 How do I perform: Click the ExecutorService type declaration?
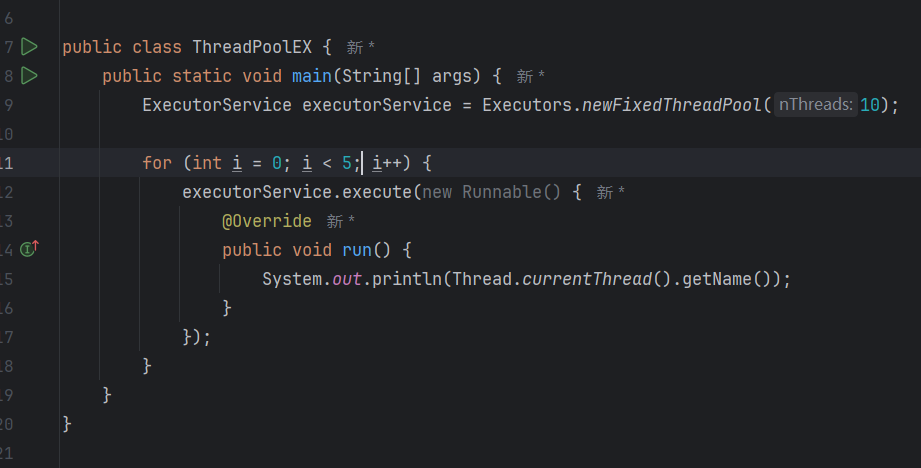point(217,105)
